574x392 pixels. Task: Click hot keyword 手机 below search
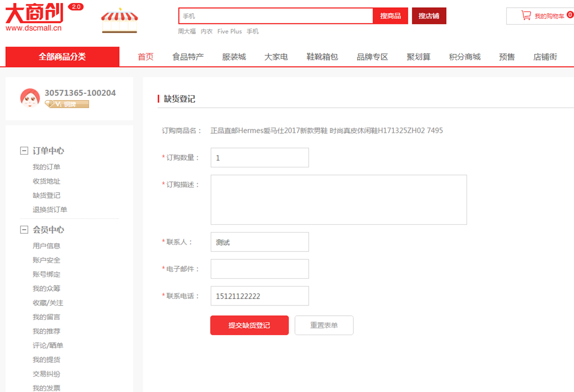click(x=253, y=32)
